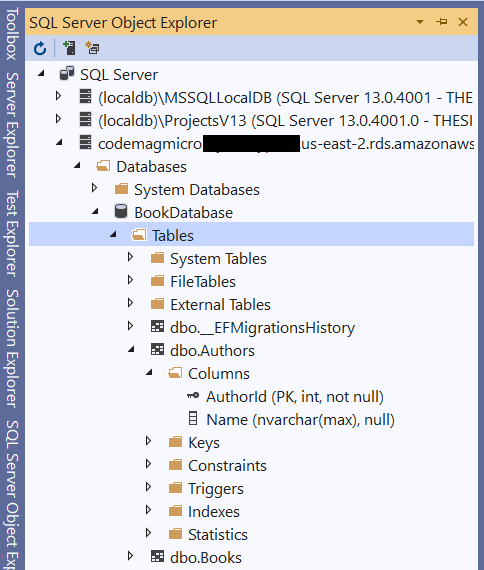Image resolution: width=484 pixels, height=570 pixels.
Task: Select the BookDatabase label
Action: 184,213
